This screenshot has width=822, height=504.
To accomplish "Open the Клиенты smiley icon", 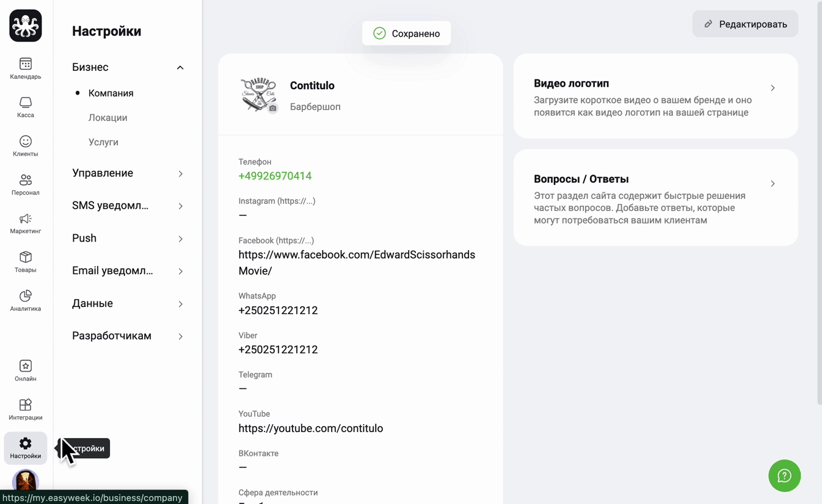I will [x=26, y=142].
